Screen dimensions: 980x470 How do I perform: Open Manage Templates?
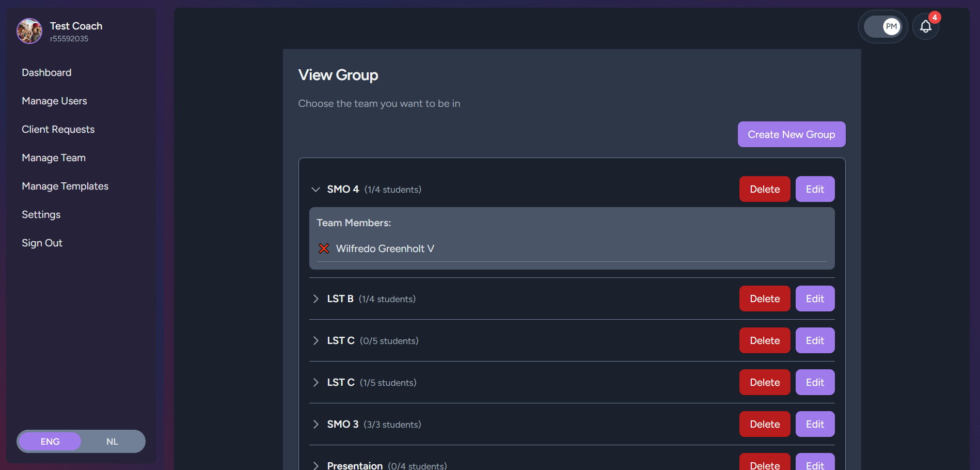tap(65, 186)
